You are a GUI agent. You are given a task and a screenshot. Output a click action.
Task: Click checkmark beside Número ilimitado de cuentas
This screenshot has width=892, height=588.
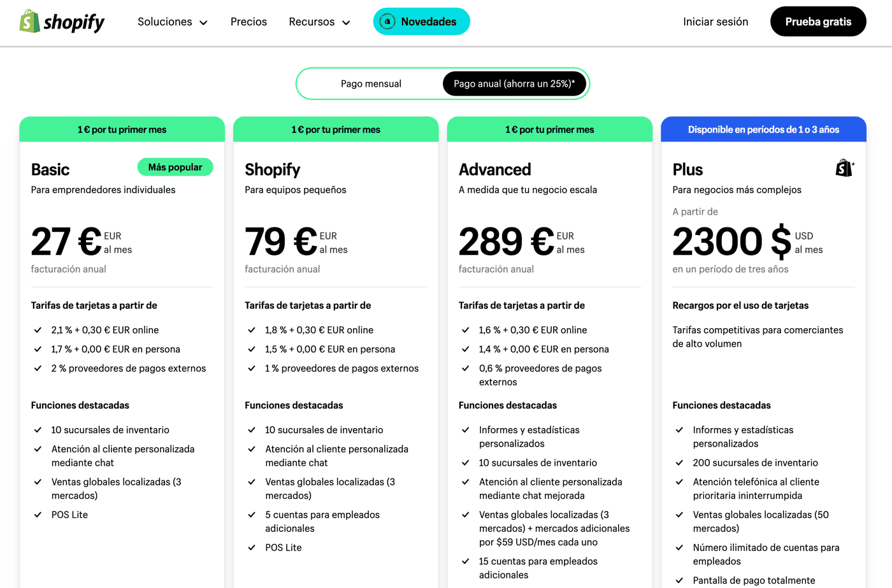tap(680, 548)
